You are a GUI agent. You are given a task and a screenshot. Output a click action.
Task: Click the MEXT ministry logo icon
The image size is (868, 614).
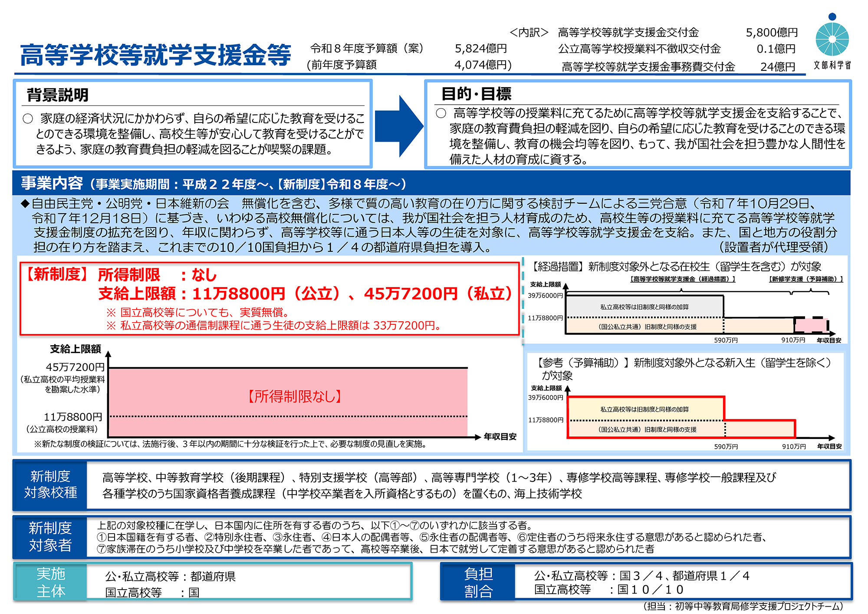pos(832,39)
